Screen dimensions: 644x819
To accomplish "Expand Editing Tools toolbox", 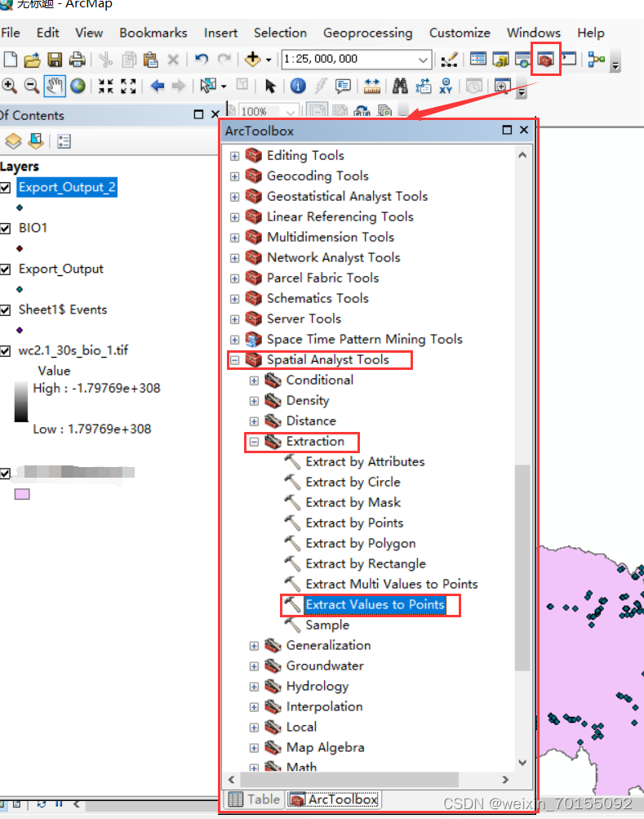I will pos(234,156).
